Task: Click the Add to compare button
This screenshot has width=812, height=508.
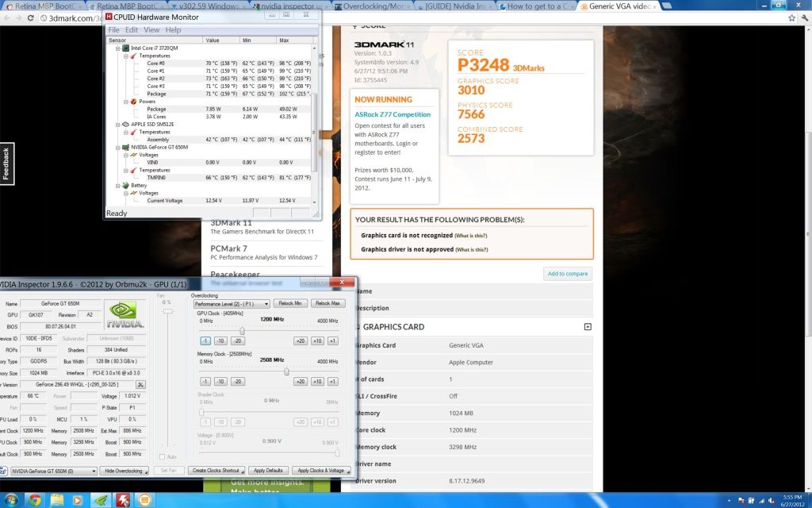Action: tap(568, 274)
